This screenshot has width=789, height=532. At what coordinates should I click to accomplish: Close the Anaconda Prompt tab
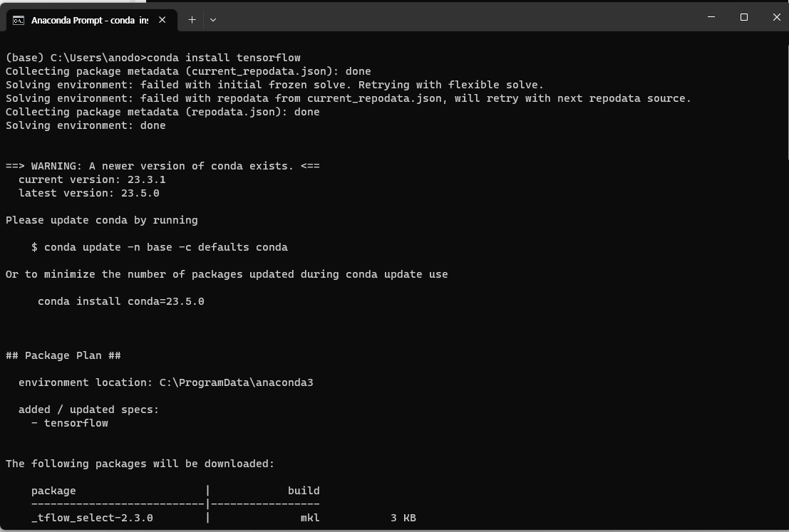(162, 20)
